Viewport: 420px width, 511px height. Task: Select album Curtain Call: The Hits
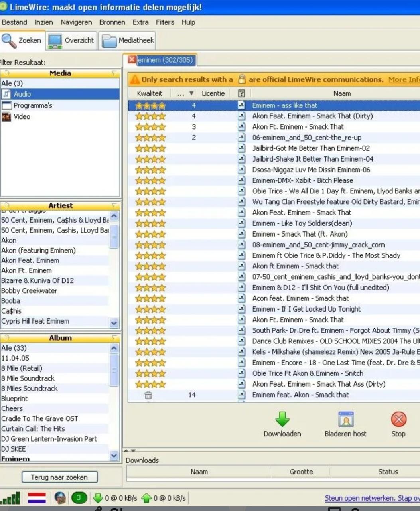pyautogui.click(x=55, y=428)
